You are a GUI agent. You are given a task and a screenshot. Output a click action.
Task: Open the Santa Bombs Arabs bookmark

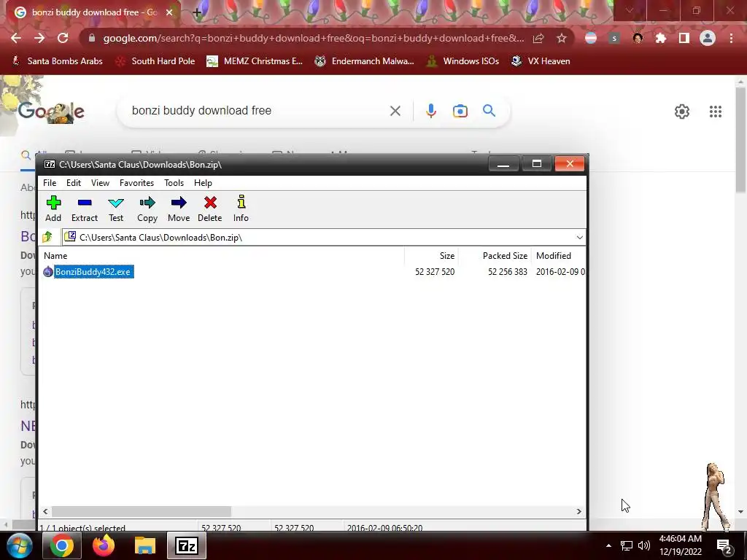coord(57,61)
